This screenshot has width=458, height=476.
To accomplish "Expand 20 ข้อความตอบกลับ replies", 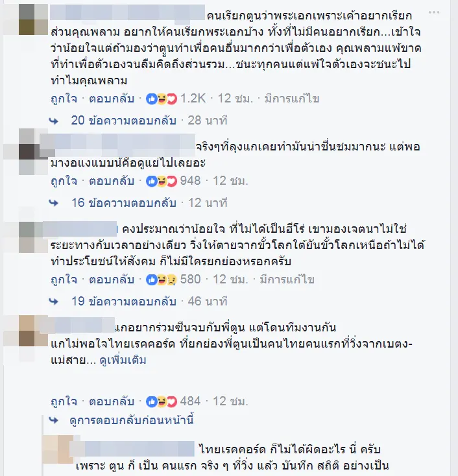I will (x=124, y=121).
